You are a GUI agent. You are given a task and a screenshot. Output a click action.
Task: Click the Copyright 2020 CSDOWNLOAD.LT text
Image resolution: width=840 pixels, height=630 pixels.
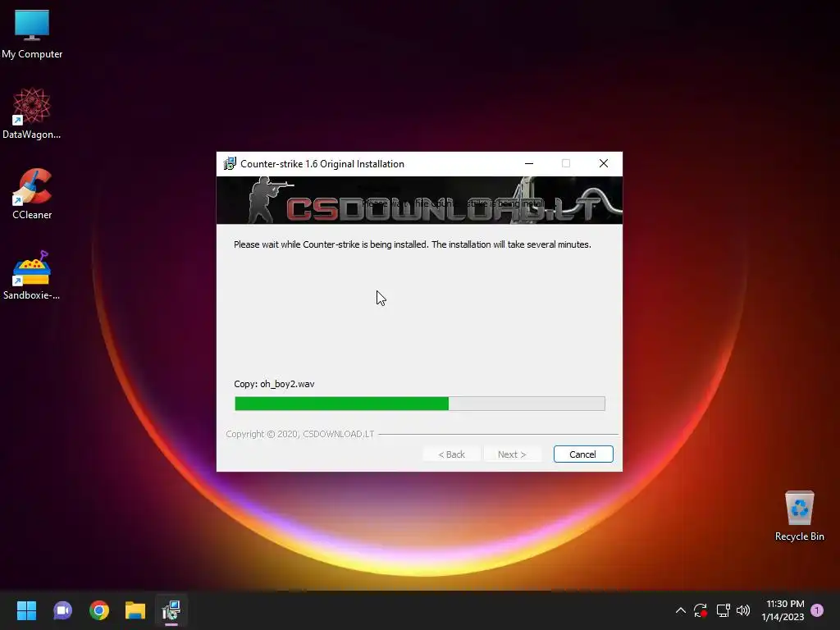pyautogui.click(x=300, y=434)
